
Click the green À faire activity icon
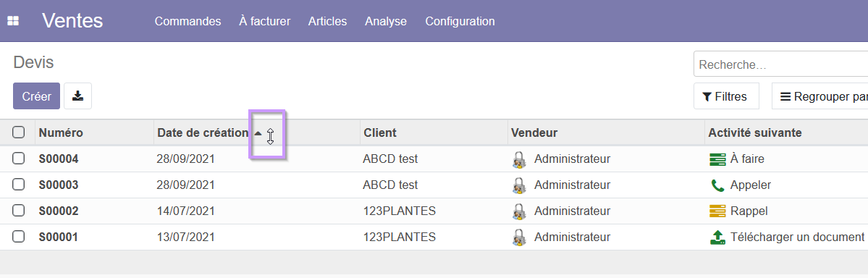tap(717, 159)
